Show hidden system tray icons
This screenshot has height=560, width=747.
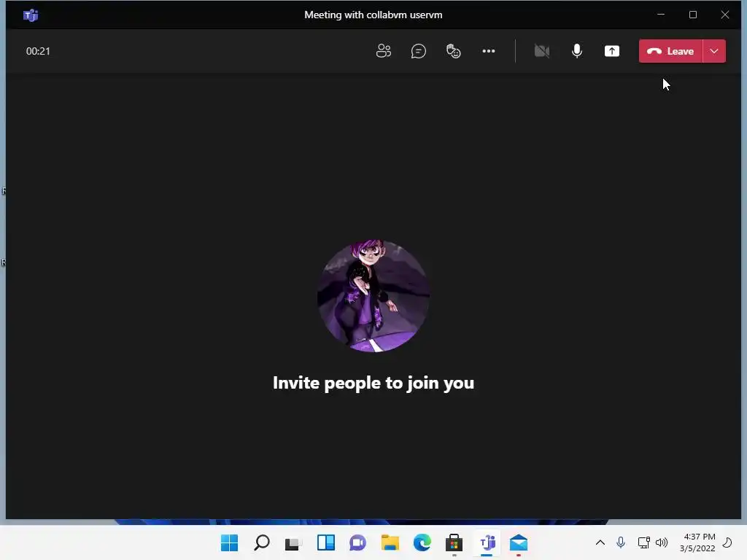600,542
